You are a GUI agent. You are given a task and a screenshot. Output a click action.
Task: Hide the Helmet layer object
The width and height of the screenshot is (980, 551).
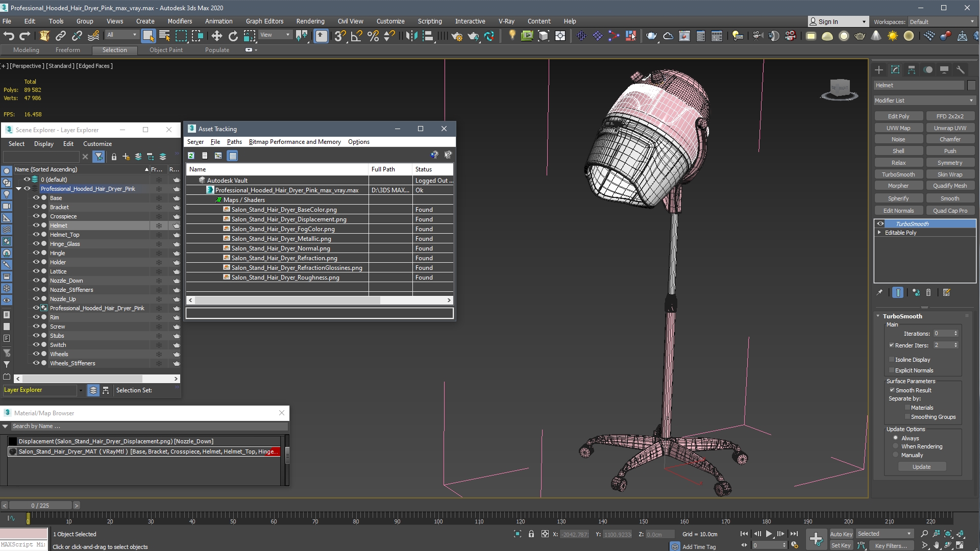36,225
